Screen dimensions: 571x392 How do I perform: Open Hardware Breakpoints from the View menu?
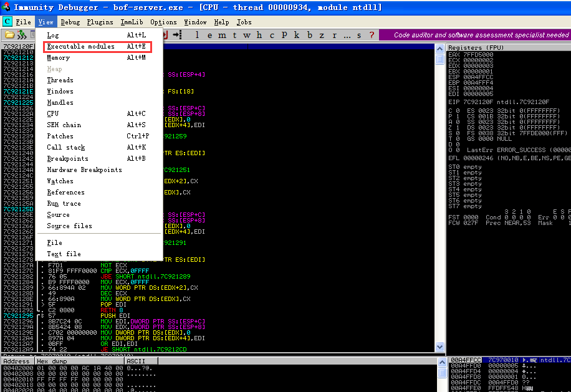99,170
